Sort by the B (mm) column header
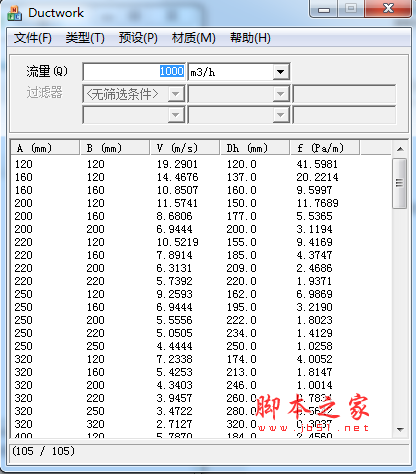The height and width of the screenshot is (474, 416). [115, 148]
